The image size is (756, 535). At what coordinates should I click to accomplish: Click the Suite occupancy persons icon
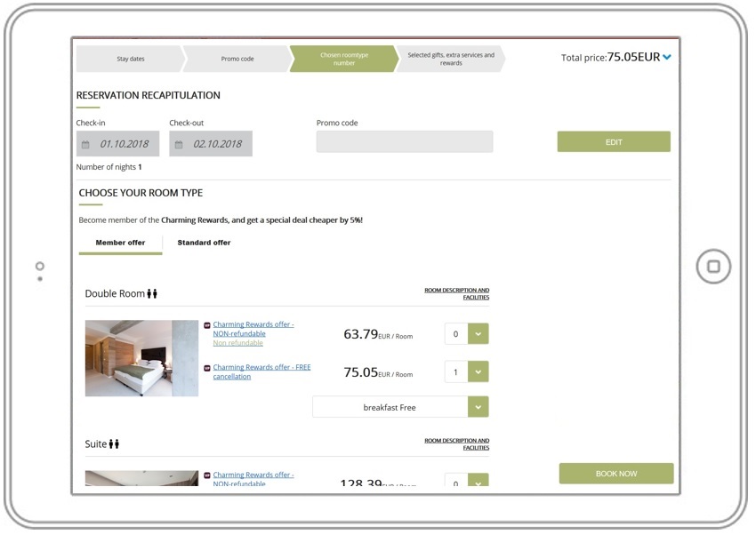pos(114,444)
